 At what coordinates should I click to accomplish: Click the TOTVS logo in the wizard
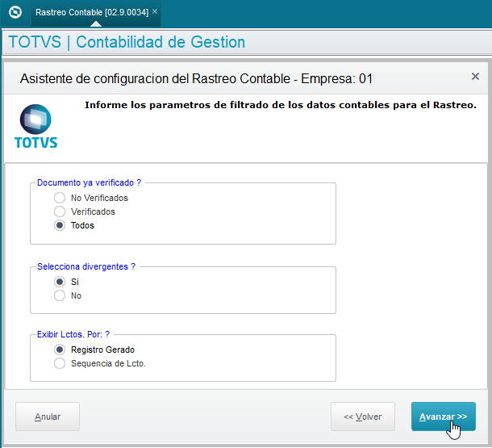[x=35, y=126]
